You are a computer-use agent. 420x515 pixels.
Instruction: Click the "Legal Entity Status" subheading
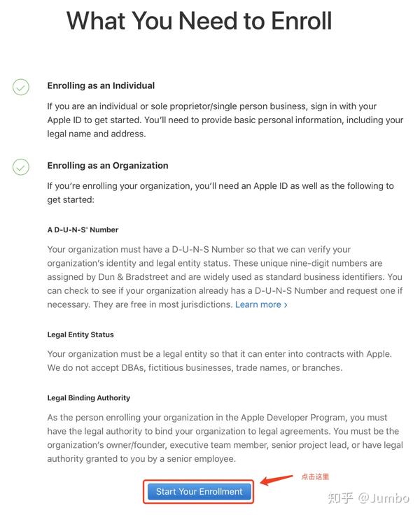point(80,334)
